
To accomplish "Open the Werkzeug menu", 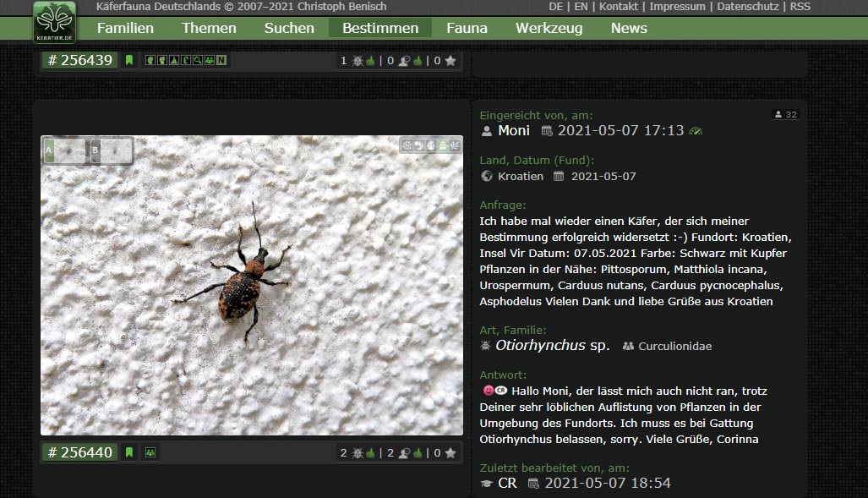I will (x=549, y=28).
